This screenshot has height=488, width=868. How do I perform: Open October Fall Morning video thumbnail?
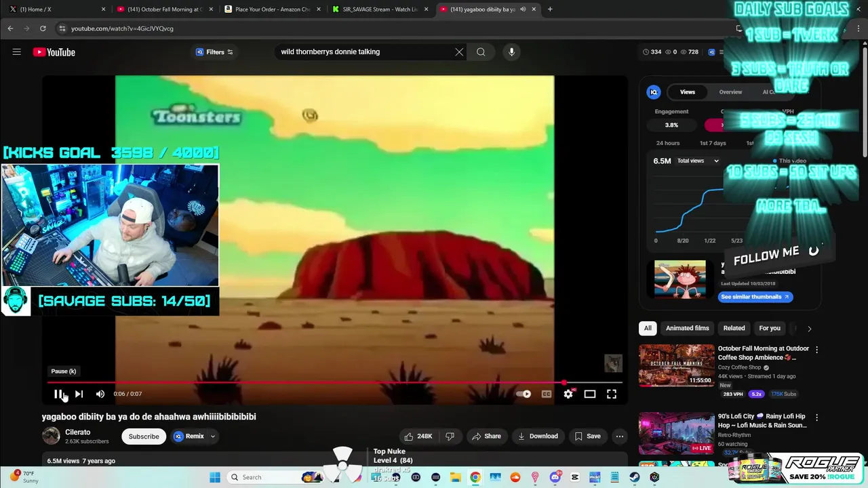coord(676,365)
